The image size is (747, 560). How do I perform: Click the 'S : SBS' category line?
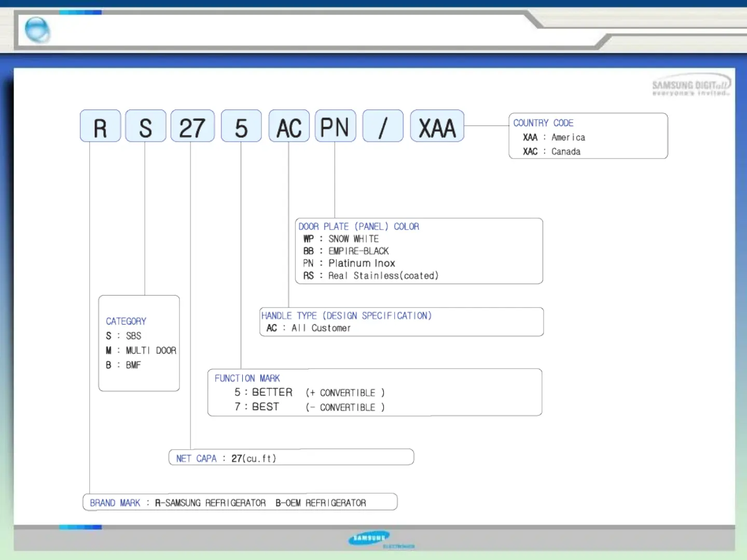123,336
